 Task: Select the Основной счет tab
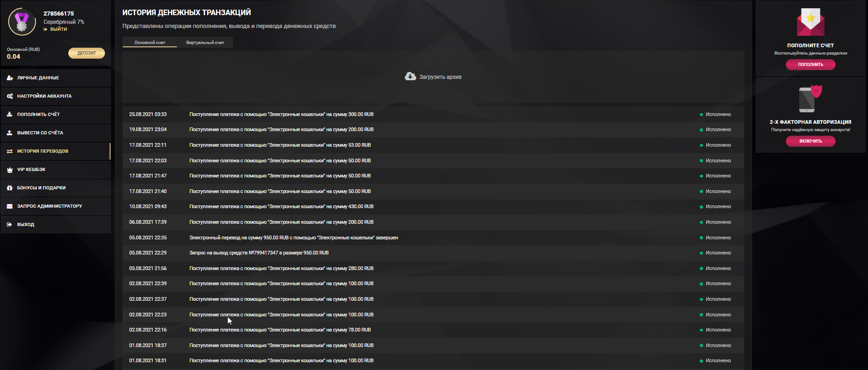coord(150,43)
